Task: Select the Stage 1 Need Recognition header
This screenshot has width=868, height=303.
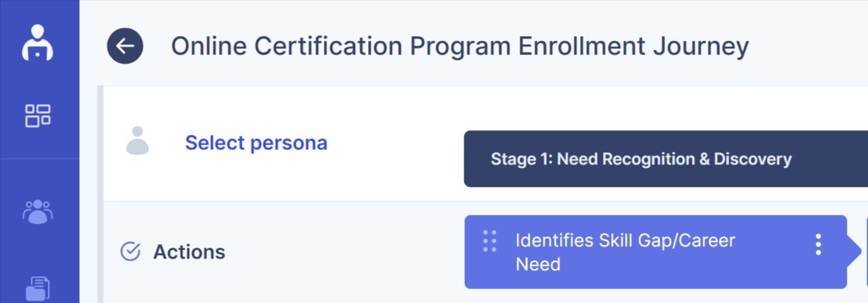Action: (641, 160)
